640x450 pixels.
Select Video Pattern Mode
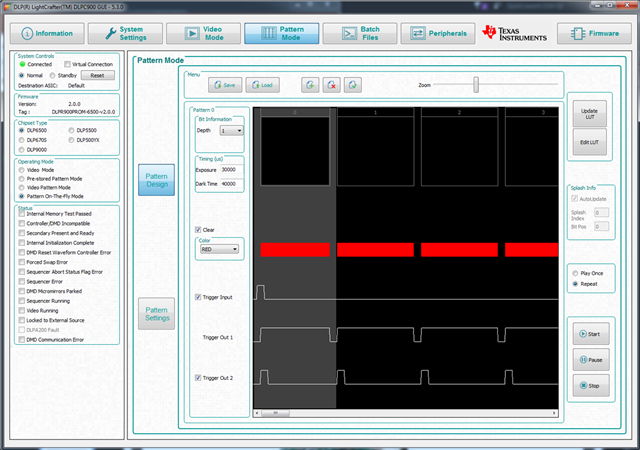click(22, 187)
